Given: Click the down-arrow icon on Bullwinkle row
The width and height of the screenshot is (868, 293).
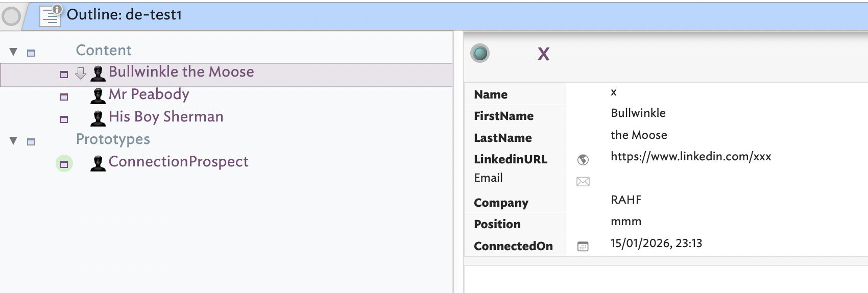Looking at the screenshot, I should coord(81,74).
